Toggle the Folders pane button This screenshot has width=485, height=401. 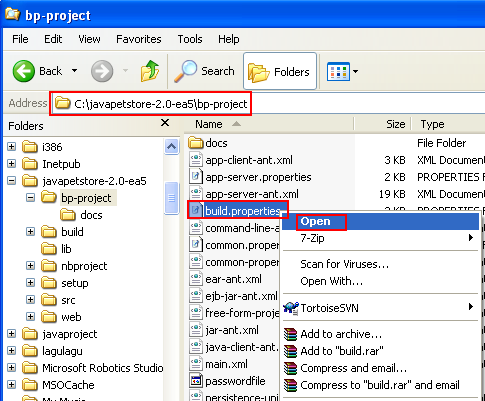pos(280,71)
